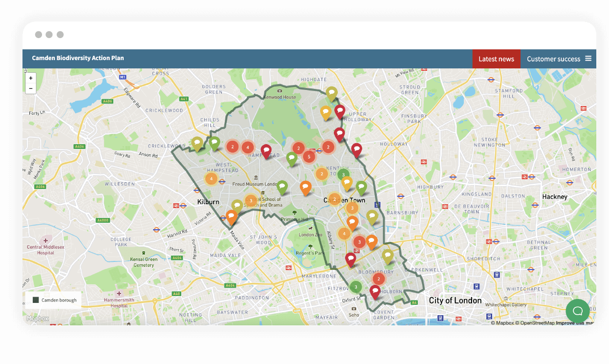Click the Camden borough legend swatch
The height and width of the screenshot is (364, 609).
pos(36,300)
